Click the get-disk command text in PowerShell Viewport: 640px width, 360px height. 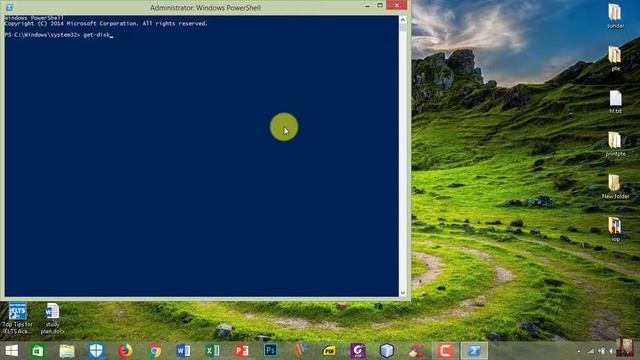[x=97, y=35]
